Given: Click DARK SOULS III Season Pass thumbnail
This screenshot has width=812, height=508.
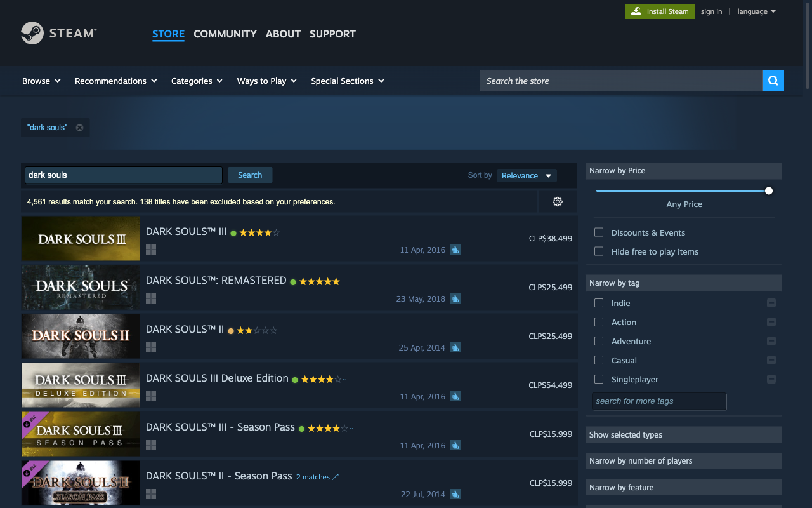Looking at the screenshot, I should (x=81, y=434).
